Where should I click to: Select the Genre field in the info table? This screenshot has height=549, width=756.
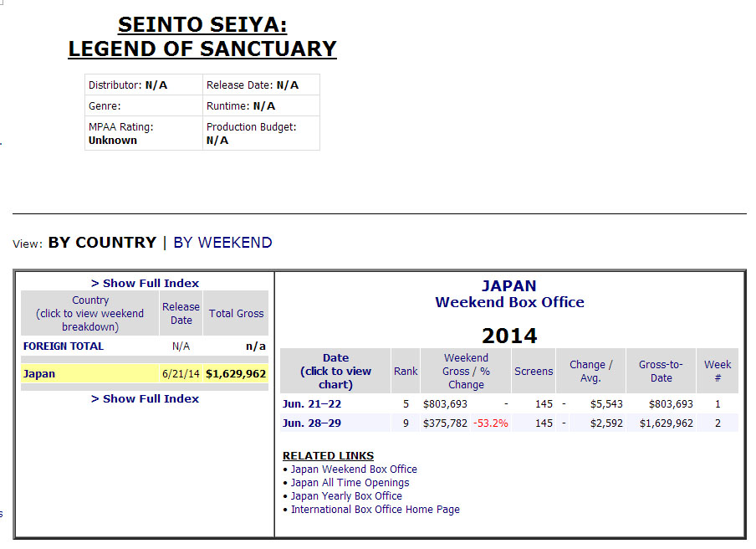[144, 105]
